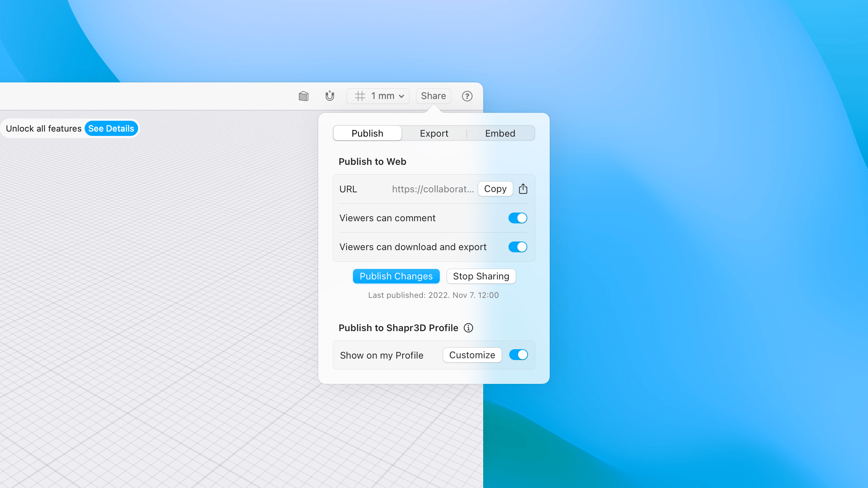The width and height of the screenshot is (868, 488).
Task: Click the grid hash icon beside 1 mm
Action: [x=360, y=96]
